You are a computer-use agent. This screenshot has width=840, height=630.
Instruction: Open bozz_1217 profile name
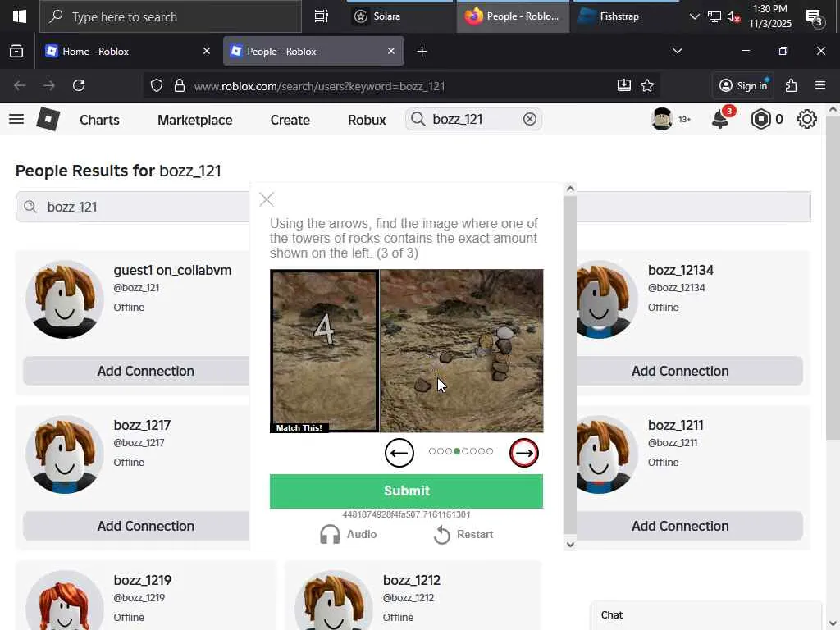click(142, 425)
